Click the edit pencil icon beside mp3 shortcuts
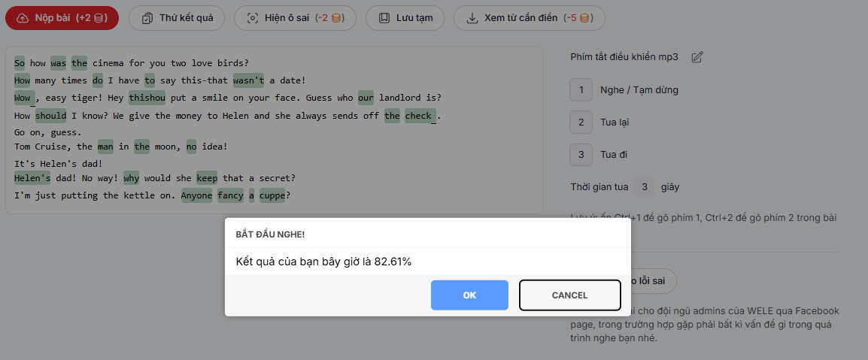Viewport: 868px width, 360px height. pyautogui.click(x=697, y=57)
